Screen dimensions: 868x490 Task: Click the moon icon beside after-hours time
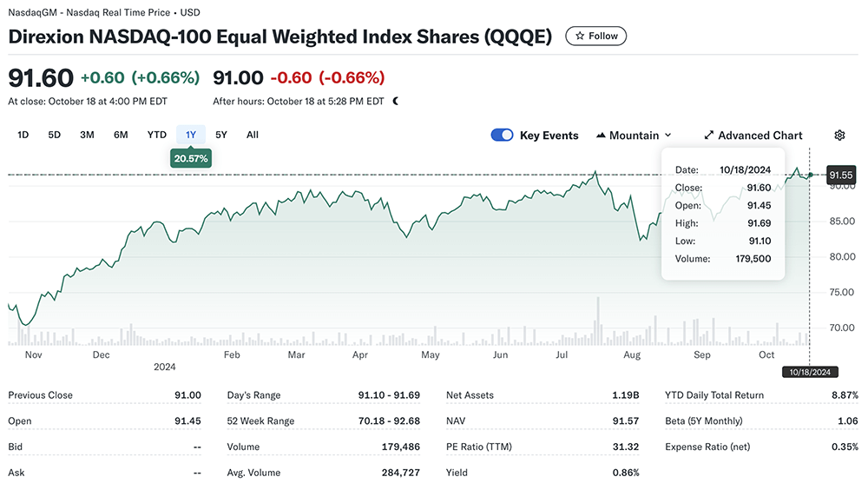(396, 101)
